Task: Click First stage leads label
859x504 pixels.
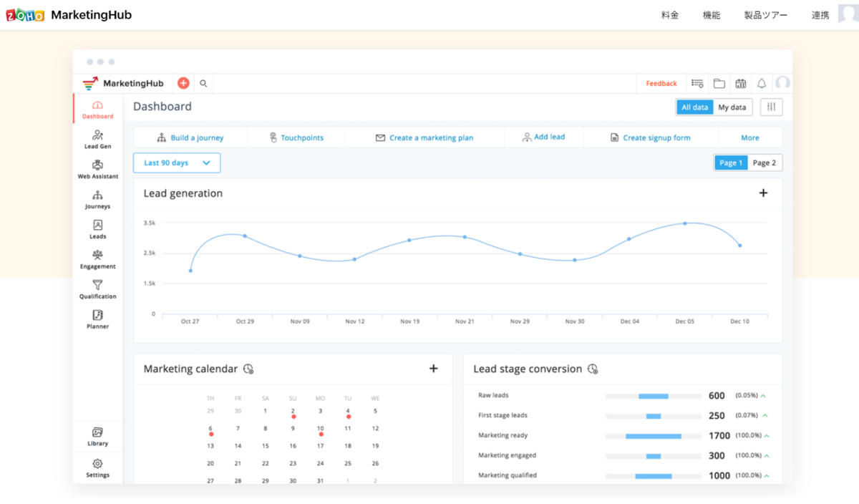Action: [x=503, y=415]
